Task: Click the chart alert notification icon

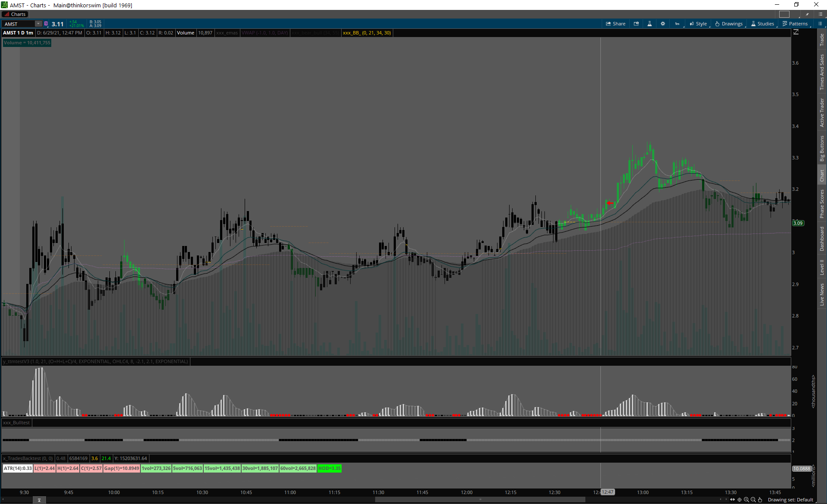Action: (x=636, y=24)
